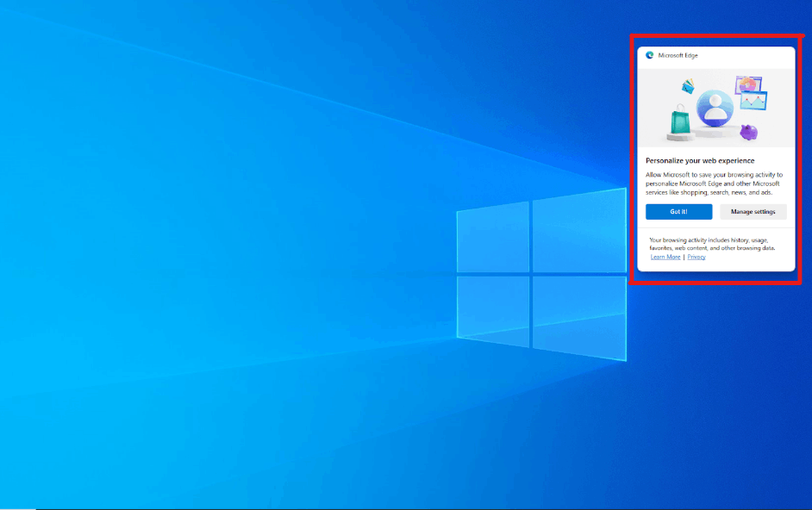Image resolution: width=812 pixels, height=510 pixels.
Task: Click the personalization illustration in the popup
Action: [x=716, y=109]
